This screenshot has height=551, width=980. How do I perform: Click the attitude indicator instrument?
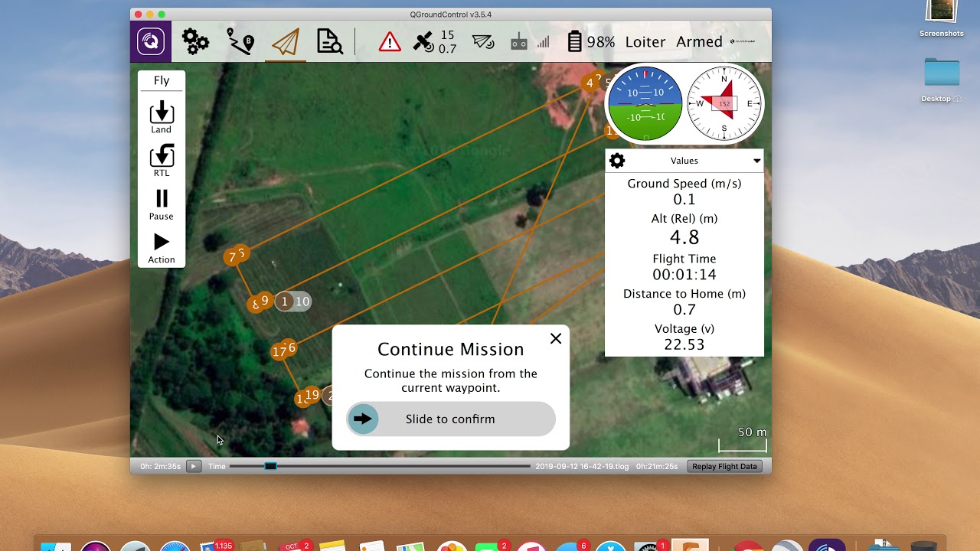coord(645,103)
